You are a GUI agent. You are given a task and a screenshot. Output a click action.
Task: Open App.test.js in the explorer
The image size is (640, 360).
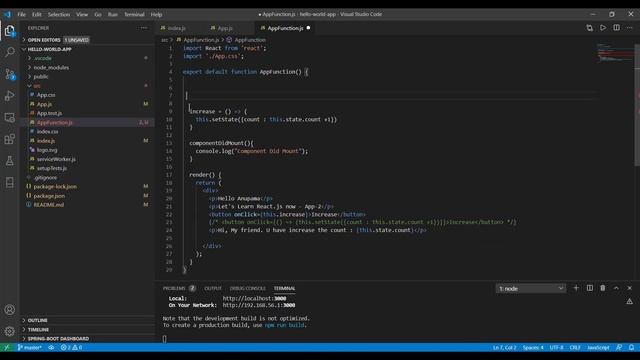[49, 113]
